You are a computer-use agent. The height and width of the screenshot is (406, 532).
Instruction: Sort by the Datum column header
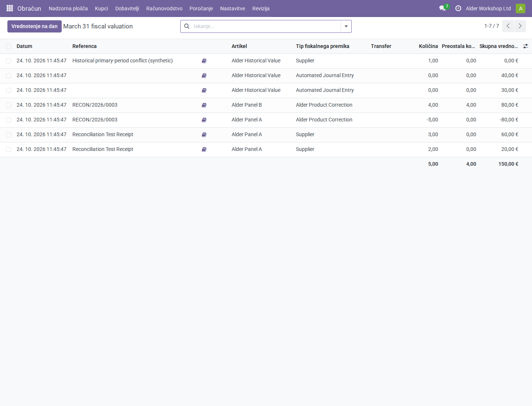[x=24, y=46]
